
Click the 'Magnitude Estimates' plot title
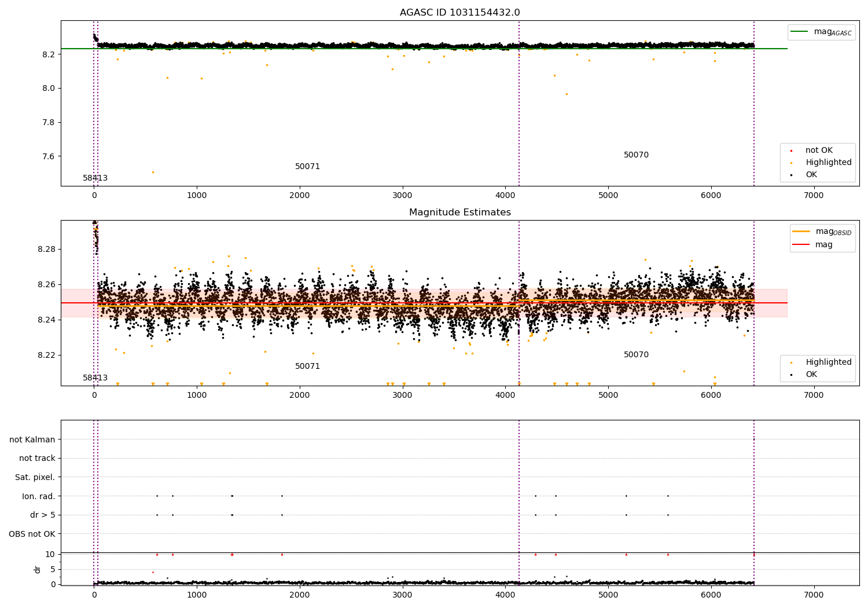459,213
